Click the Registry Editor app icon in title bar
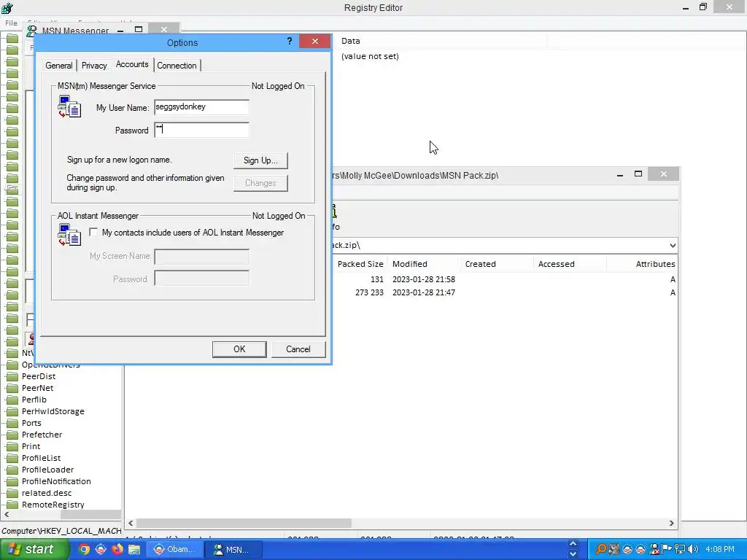This screenshot has height=560, width=747. pyautogui.click(x=7, y=7)
